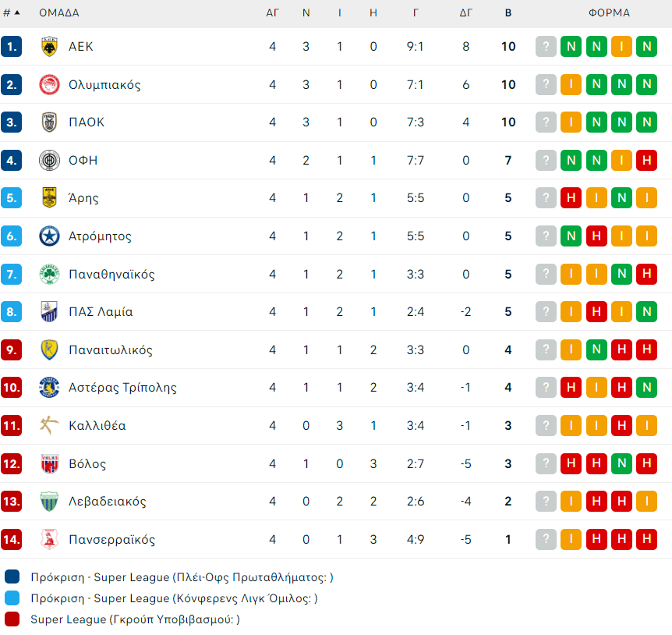Screen dimensions: 672x635
Task: Open the Λεβαδειακός team name link
Action: [x=107, y=502]
